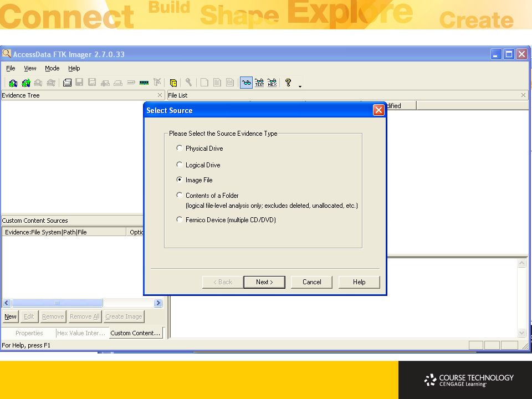532x399 pixels.
Task: Minimize the FTK Imager window
Action: coord(495,54)
